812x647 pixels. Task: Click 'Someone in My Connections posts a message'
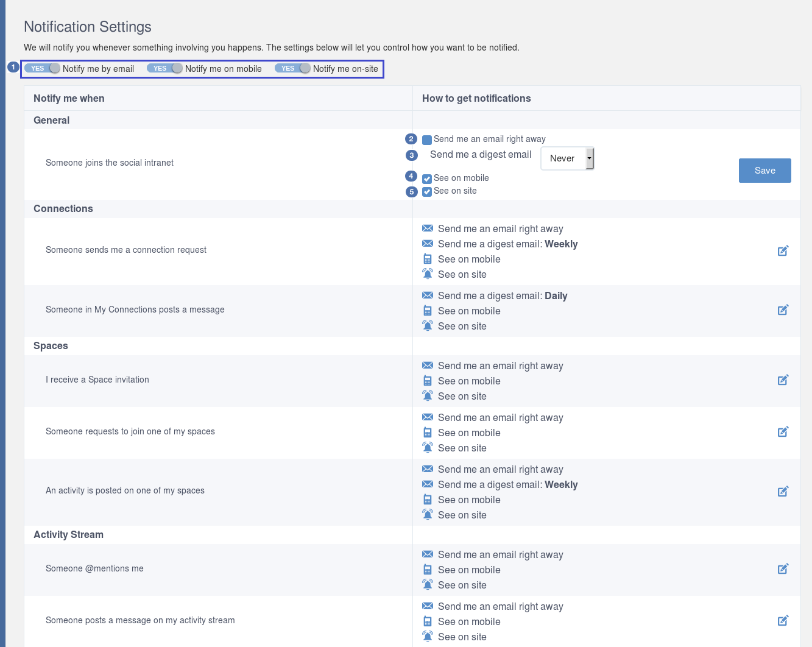pos(135,309)
